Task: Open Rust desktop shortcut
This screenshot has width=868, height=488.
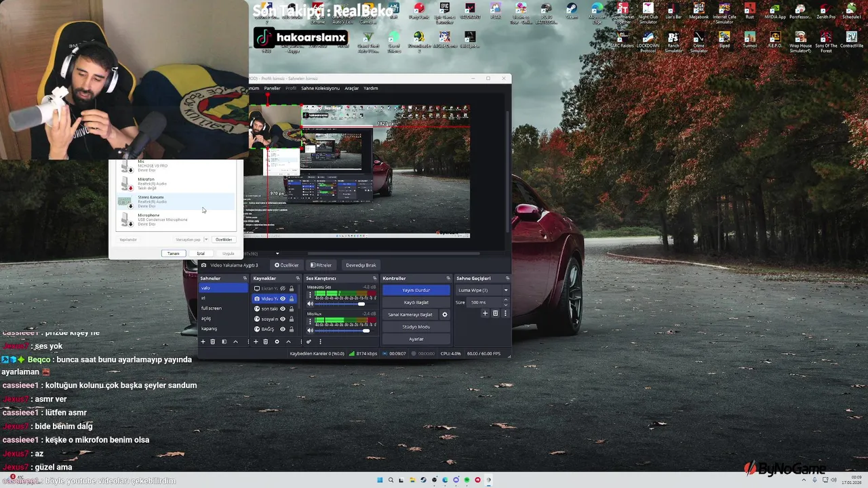Action: (x=749, y=11)
